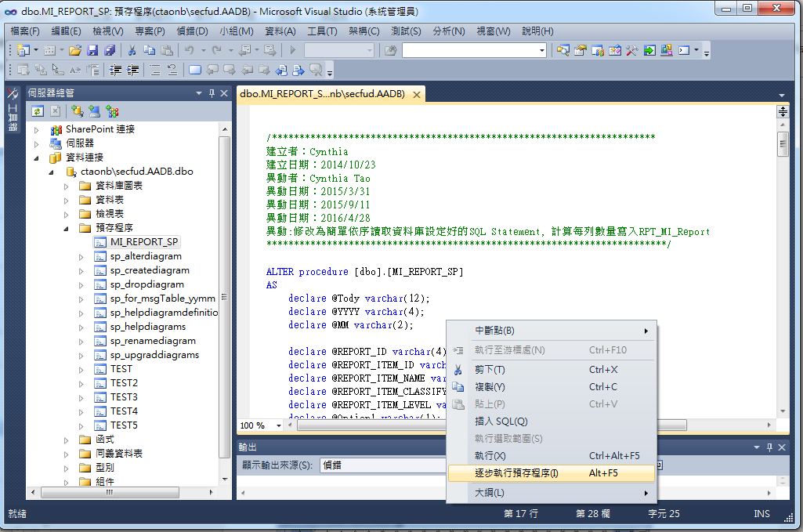Toggle auto-hide pin on Output panel
The height and width of the screenshot is (532, 803).
(x=769, y=447)
